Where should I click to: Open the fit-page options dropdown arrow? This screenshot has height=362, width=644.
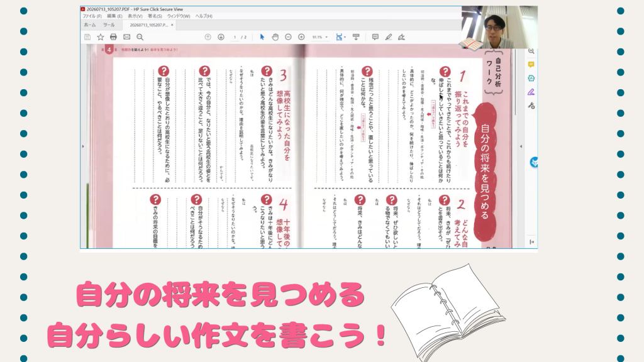[345, 37]
